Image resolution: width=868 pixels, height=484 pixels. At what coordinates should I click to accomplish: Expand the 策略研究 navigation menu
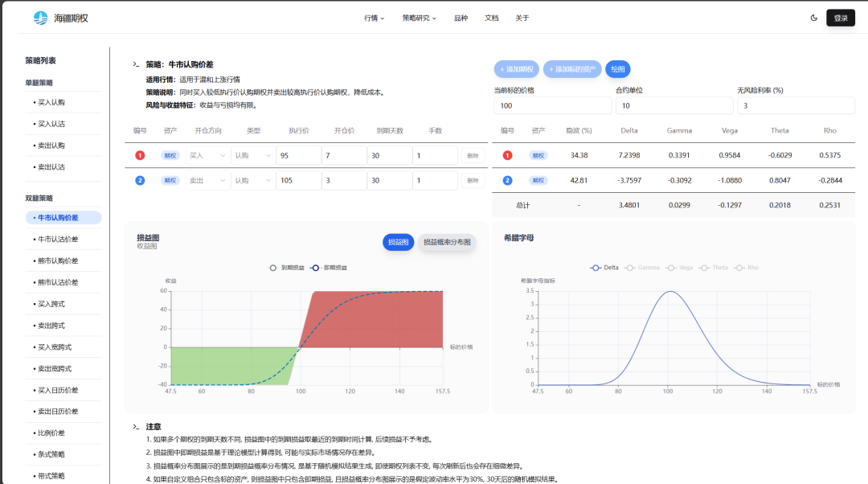click(x=419, y=18)
